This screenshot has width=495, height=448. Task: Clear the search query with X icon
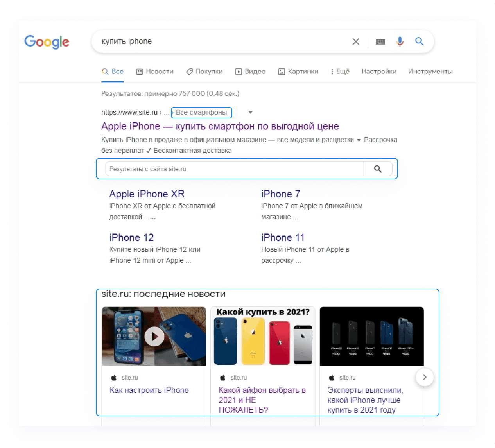coord(355,41)
